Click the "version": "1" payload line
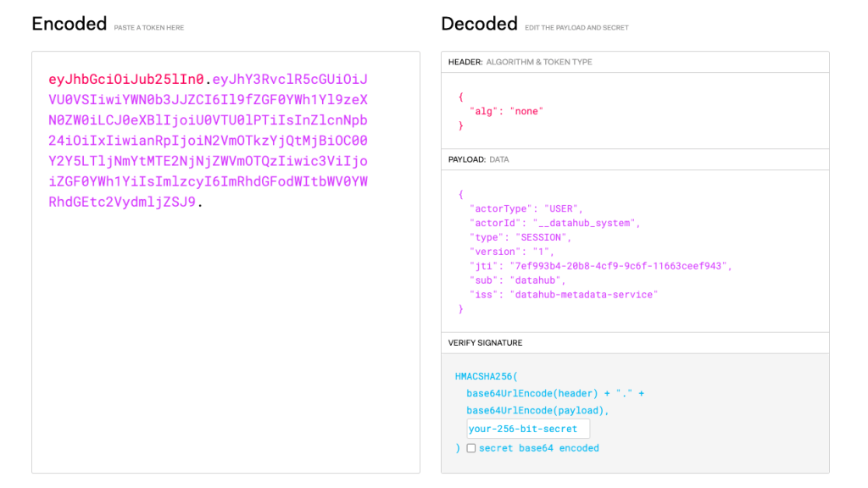Viewport: 868px width, 488px height. (512, 252)
